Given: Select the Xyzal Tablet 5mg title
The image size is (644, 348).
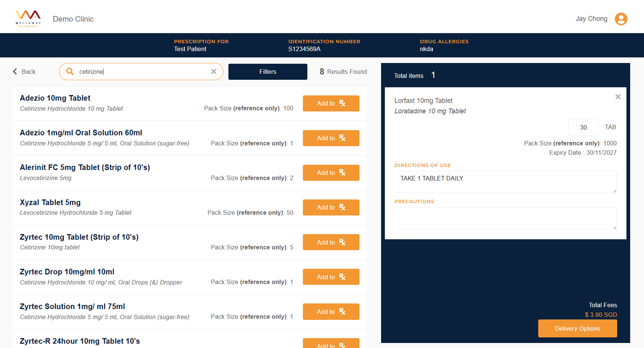Looking at the screenshot, I should pyautogui.click(x=50, y=202).
